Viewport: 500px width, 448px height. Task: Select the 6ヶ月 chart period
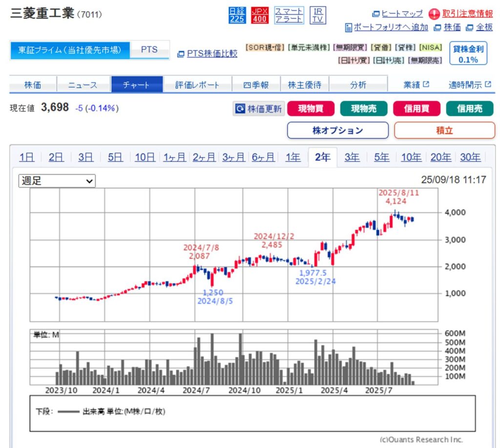(x=263, y=157)
